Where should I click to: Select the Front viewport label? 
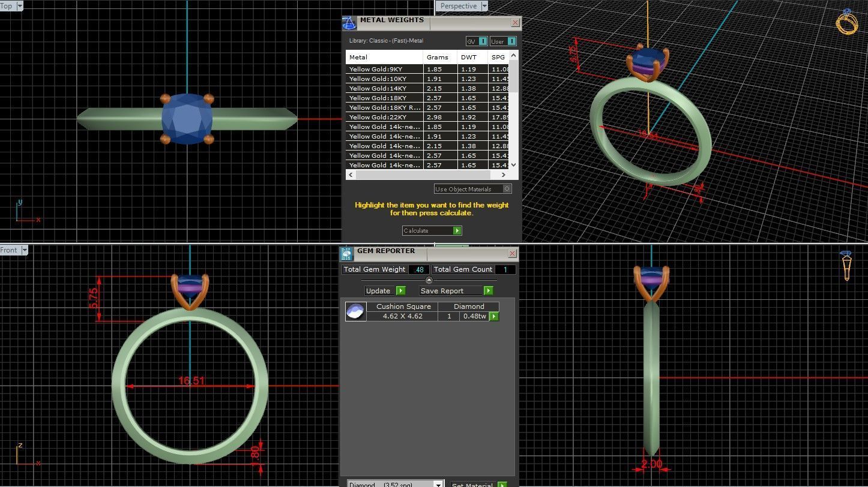(9, 250)
